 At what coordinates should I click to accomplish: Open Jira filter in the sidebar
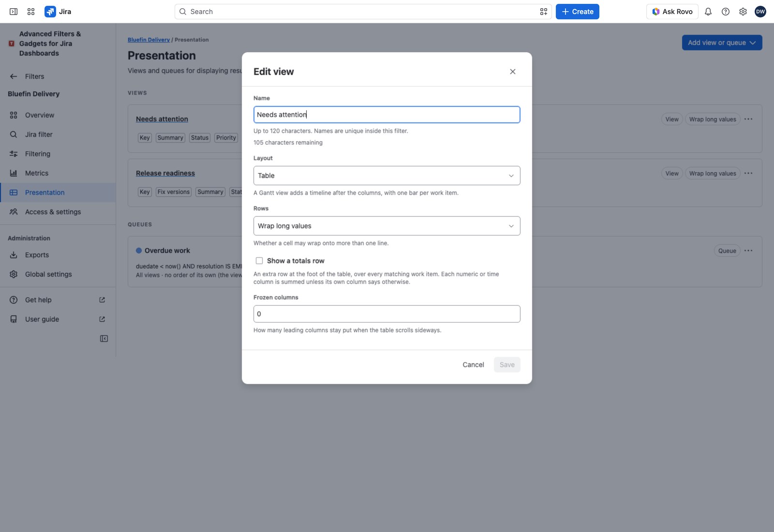58,134
